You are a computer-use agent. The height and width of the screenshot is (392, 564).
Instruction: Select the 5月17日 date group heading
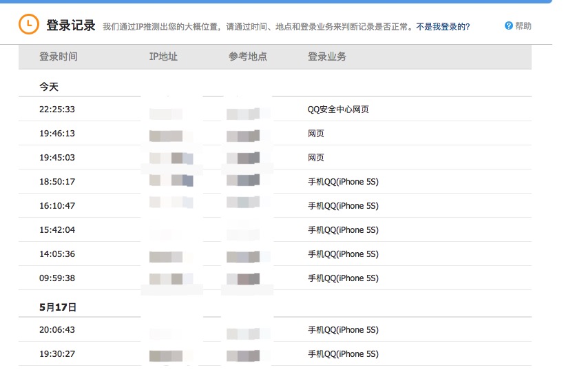point(58,307)
